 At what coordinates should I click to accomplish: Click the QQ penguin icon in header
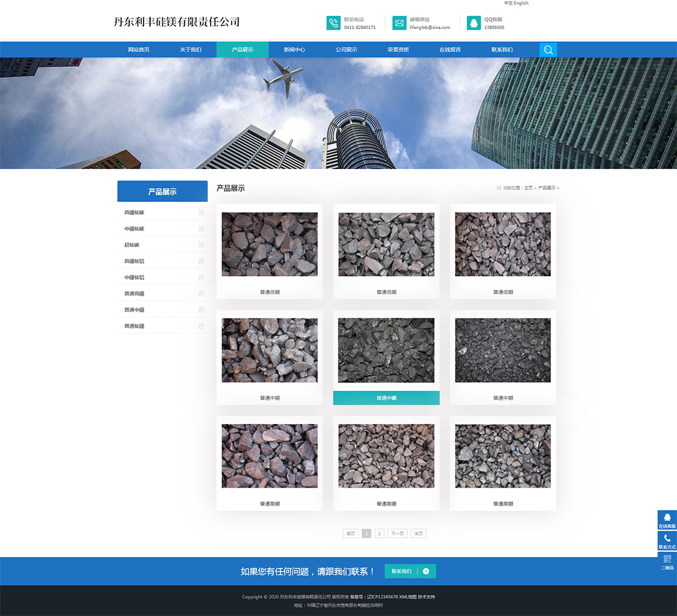coord(473,23)
